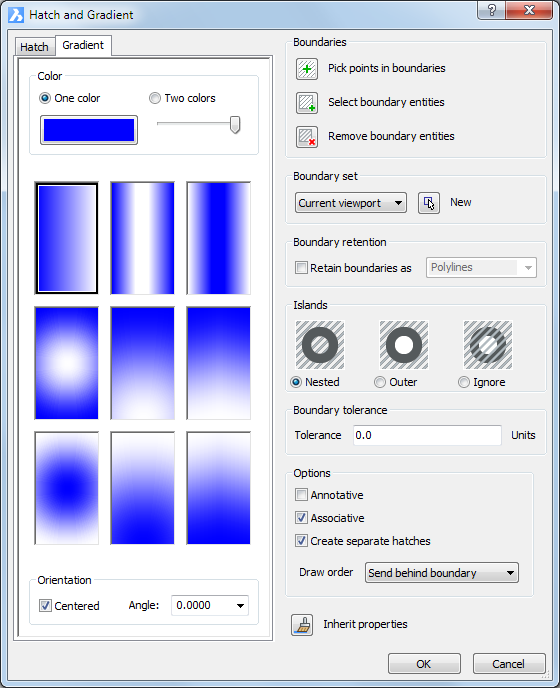Open the Current viewport dropdown
Image resolution: width=560 pixels, height=688 pixels.
[351, 203]
